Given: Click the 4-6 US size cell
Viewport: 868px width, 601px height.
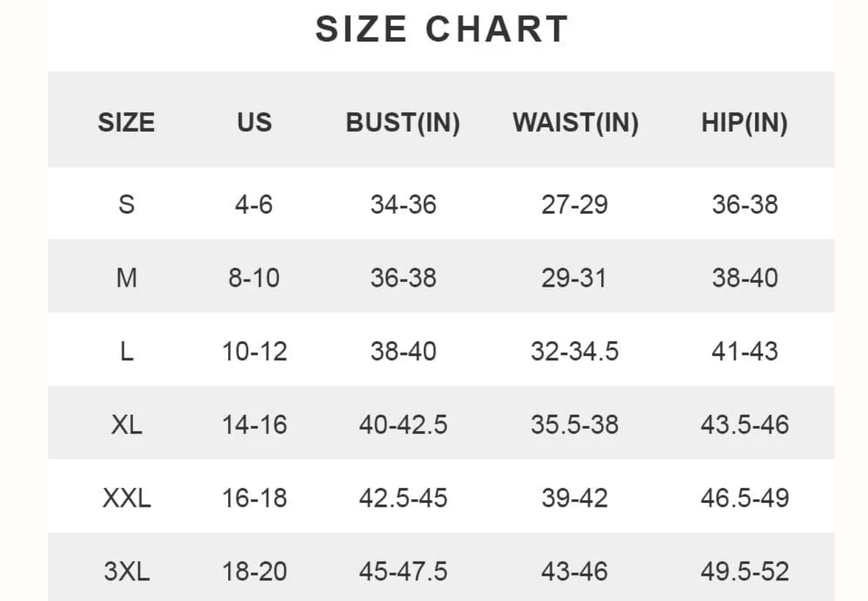Looking at the screenshot, I should (254, 204).
